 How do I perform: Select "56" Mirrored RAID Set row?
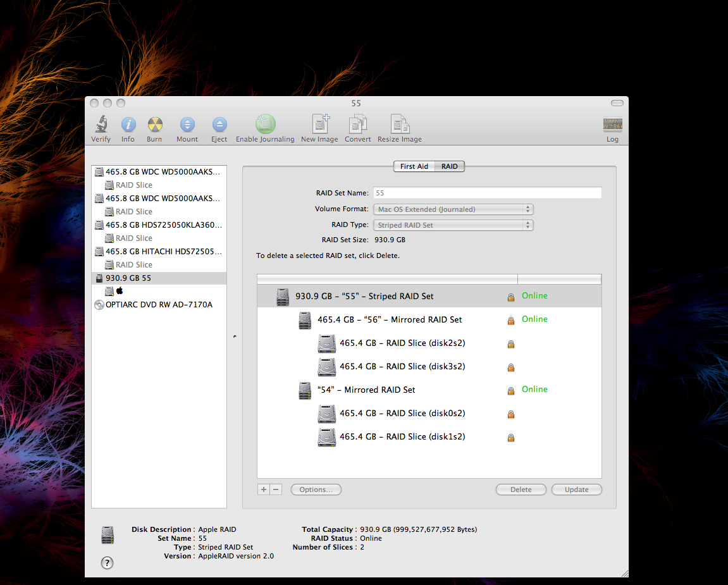pyautogui.click(x=389, y=320)
